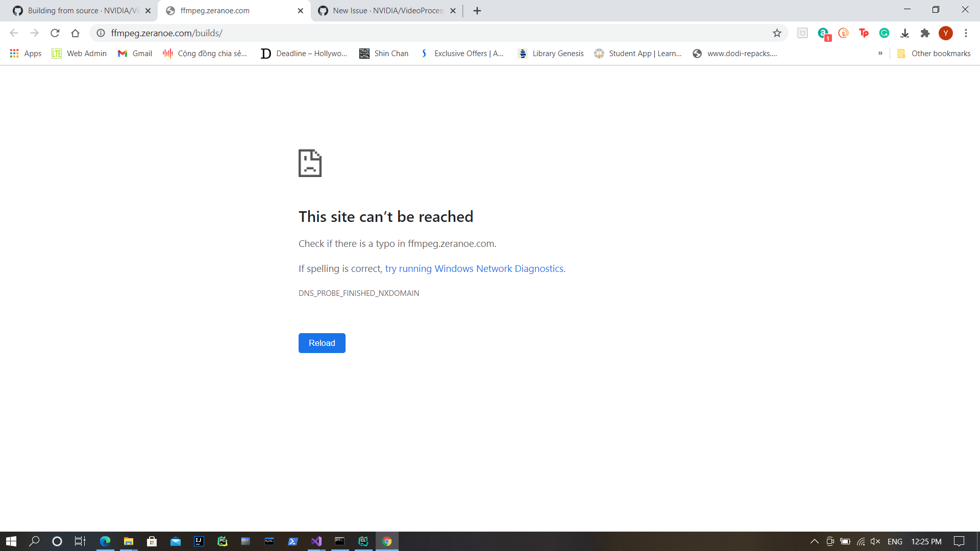This screenshot has width=980, height=551.
Task: Click the blue Reload button
Action: 322,343
